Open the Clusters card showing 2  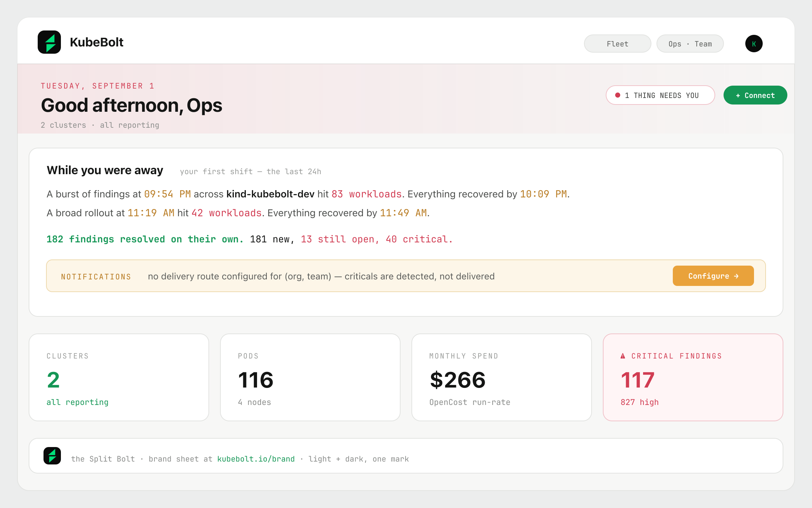coord(119,377)
